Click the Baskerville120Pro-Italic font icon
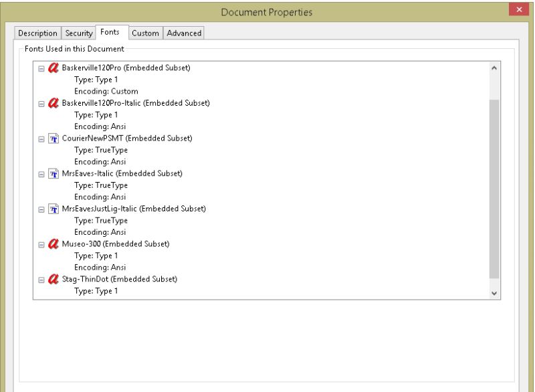The width and height of the screenshot is (535, 392). (53, 103)
